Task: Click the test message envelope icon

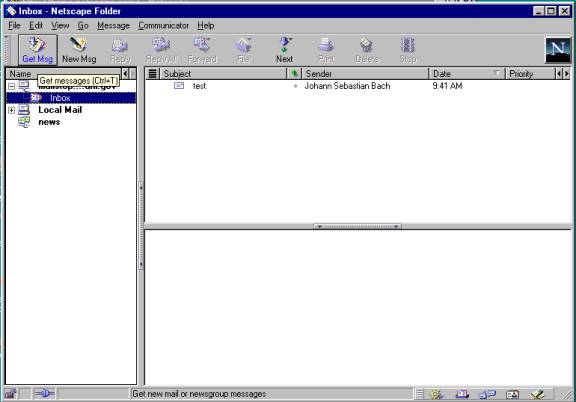Action: (179, 86)
